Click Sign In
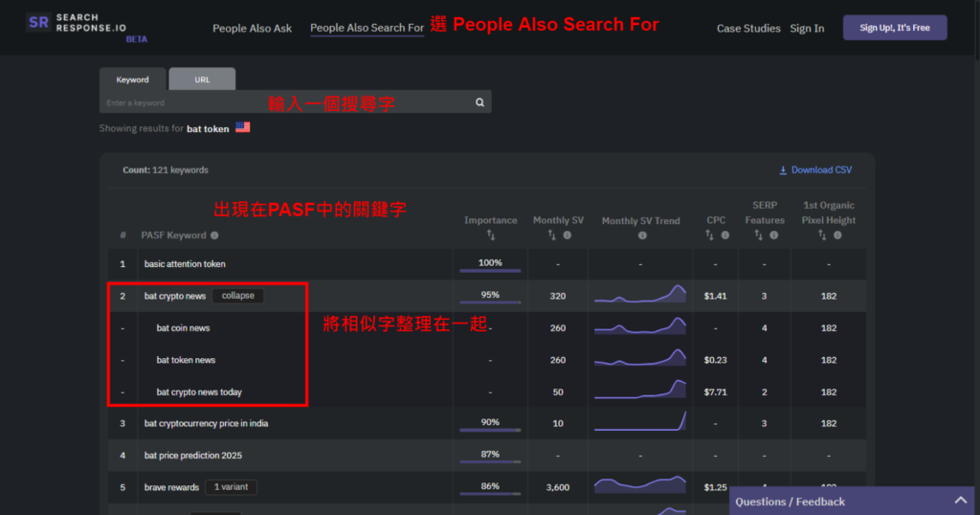Viewport: 980px width, 515px height. 807,28
